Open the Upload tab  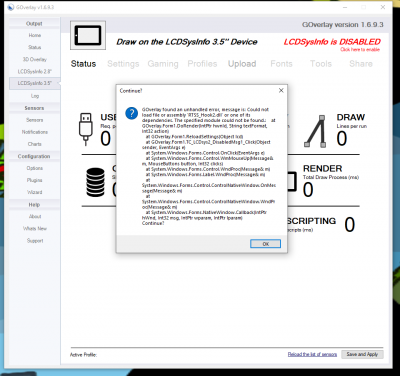coord(242,64)
